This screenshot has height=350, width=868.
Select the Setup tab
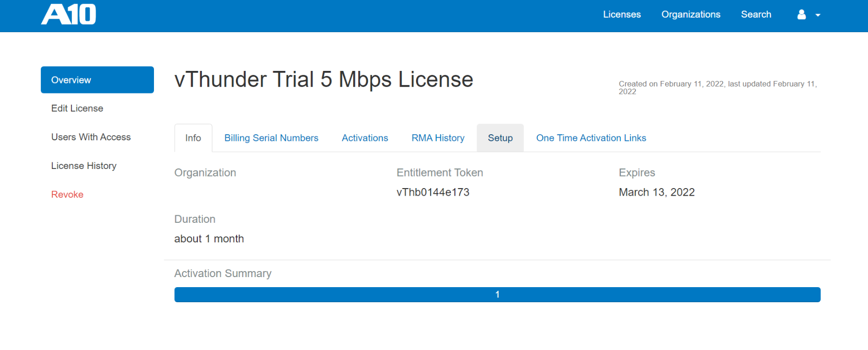(x=500, y=138)
